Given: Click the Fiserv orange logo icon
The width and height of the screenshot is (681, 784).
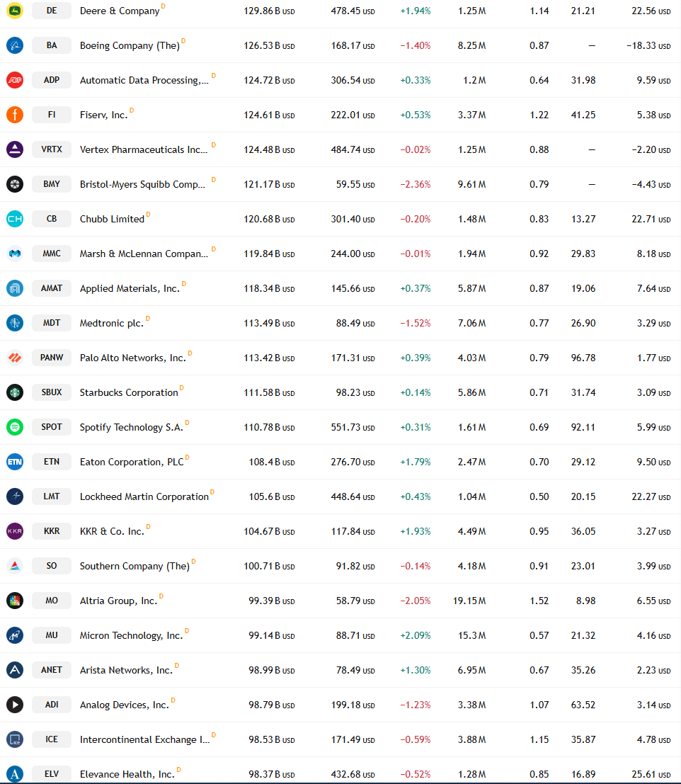Looking at the screenshot, I should click(x=15, y=115).
